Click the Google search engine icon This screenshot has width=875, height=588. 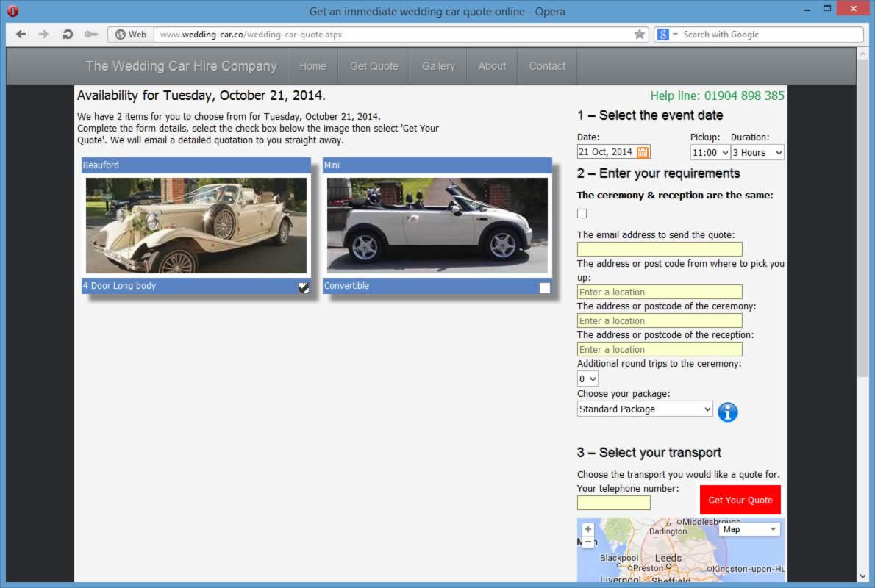[x=663, y=35]
